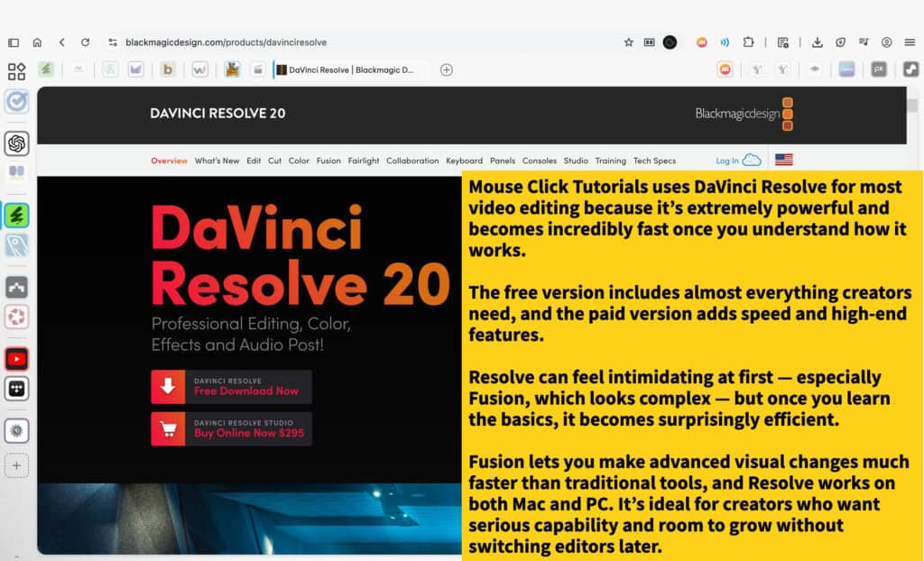This screenshot has width=924, height=561.
Task: Open the browser downloads icon
Action: (x=817, y=42)
